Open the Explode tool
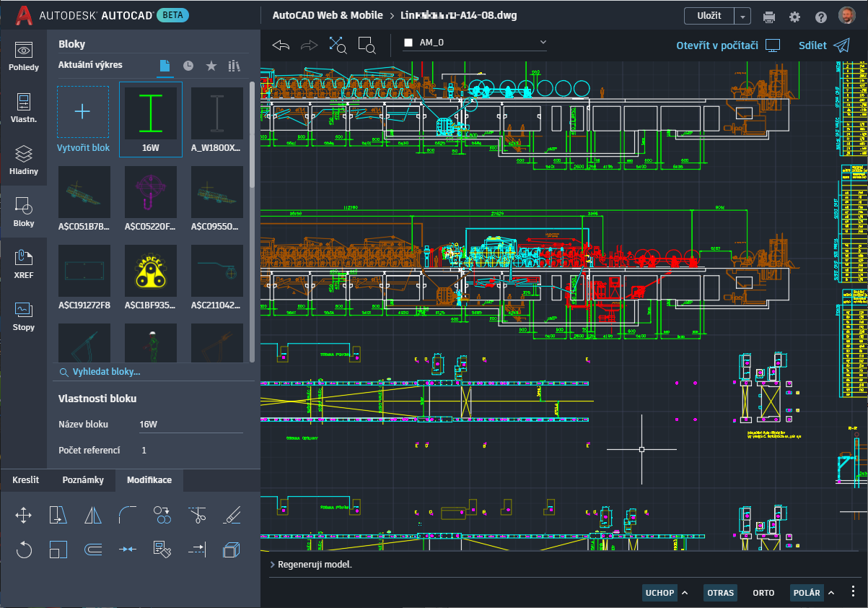The height and width of the screenshot is (608, 868). click(x=231, y=550)
